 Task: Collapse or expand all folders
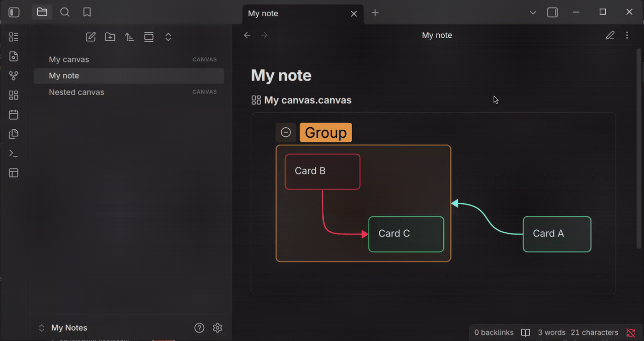point(169,37)
